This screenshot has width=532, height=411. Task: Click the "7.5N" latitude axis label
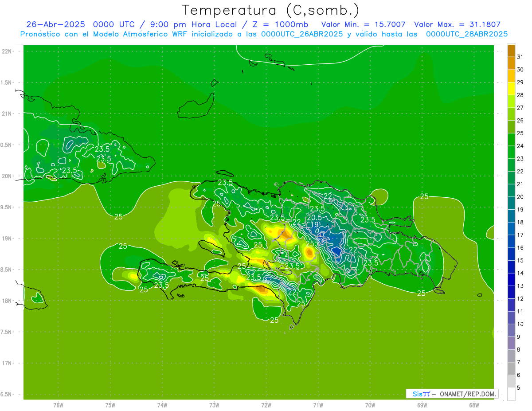7,332
